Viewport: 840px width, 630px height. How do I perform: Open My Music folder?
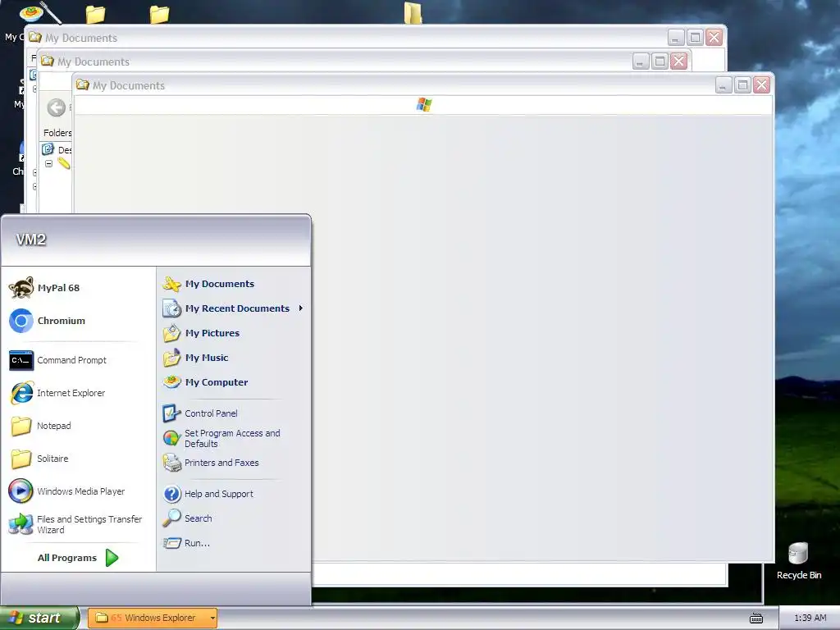195,358
